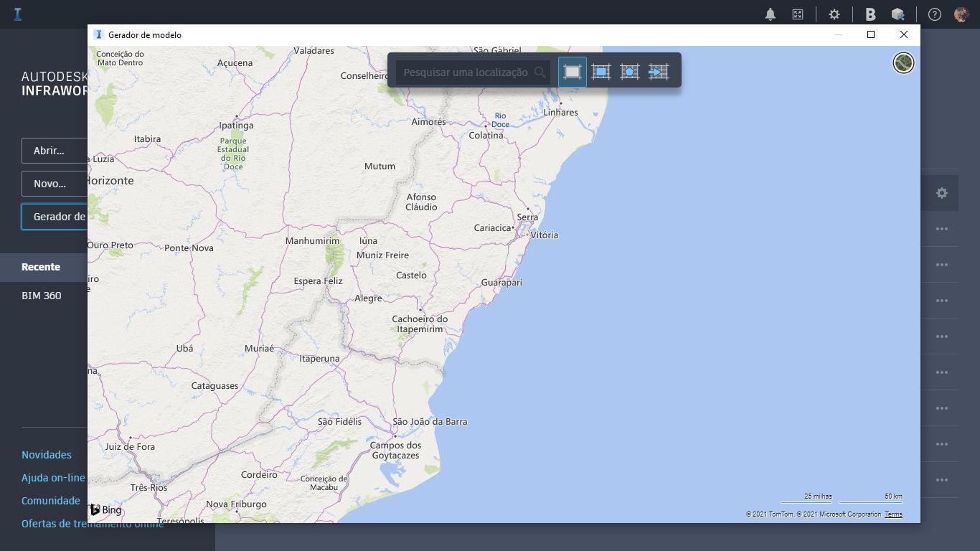Select the rectangle area selection tool

coord(573,72)
